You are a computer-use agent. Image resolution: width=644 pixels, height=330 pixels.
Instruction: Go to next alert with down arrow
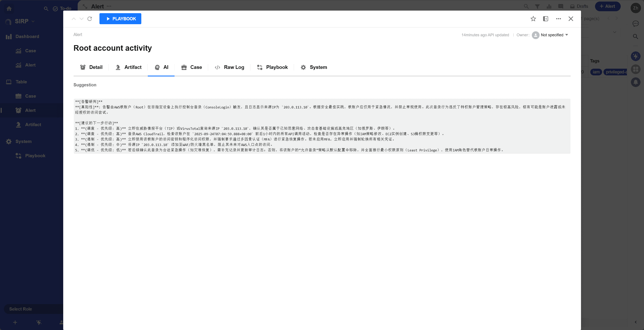click(82, 19)
